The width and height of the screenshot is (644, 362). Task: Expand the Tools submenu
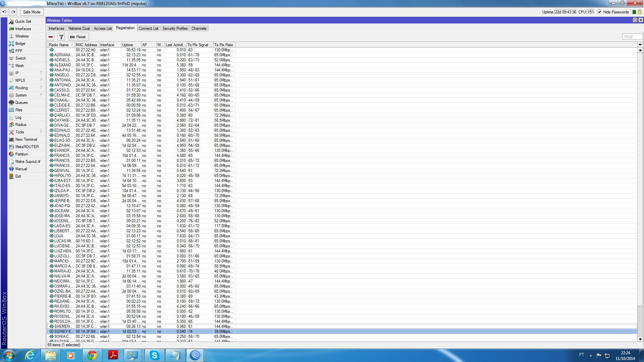pos(42,132)
